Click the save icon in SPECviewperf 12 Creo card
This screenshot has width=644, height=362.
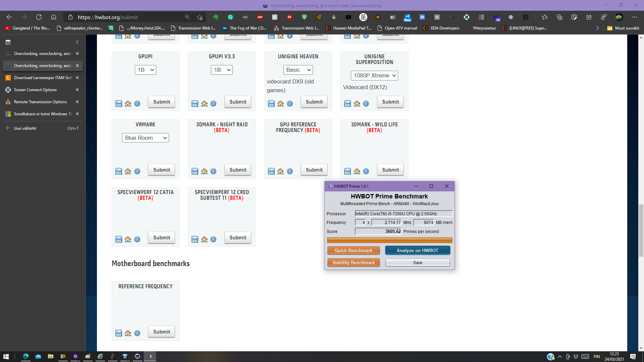(x=195, y=239)
